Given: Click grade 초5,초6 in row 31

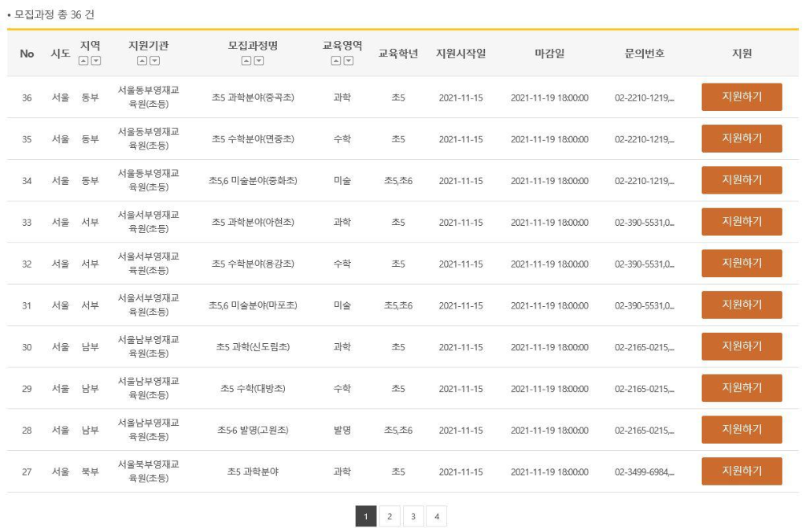Looking at the screenshot, I should 398,306.
